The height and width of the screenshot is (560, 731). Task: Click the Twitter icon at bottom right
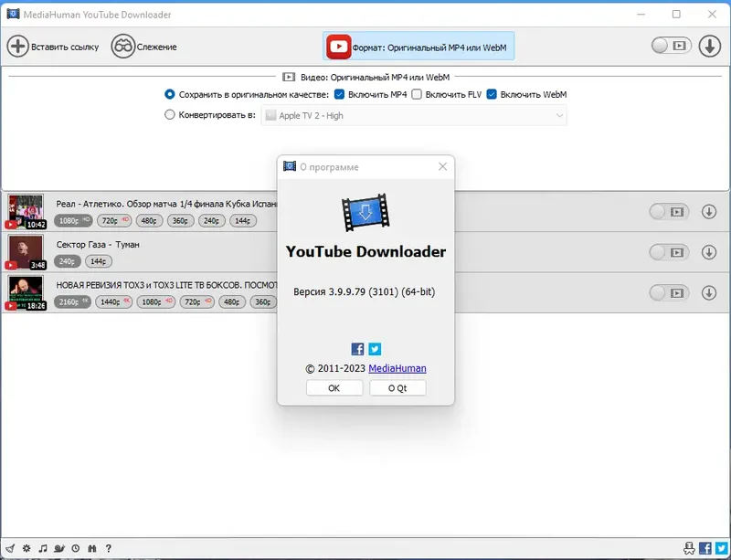721,549
